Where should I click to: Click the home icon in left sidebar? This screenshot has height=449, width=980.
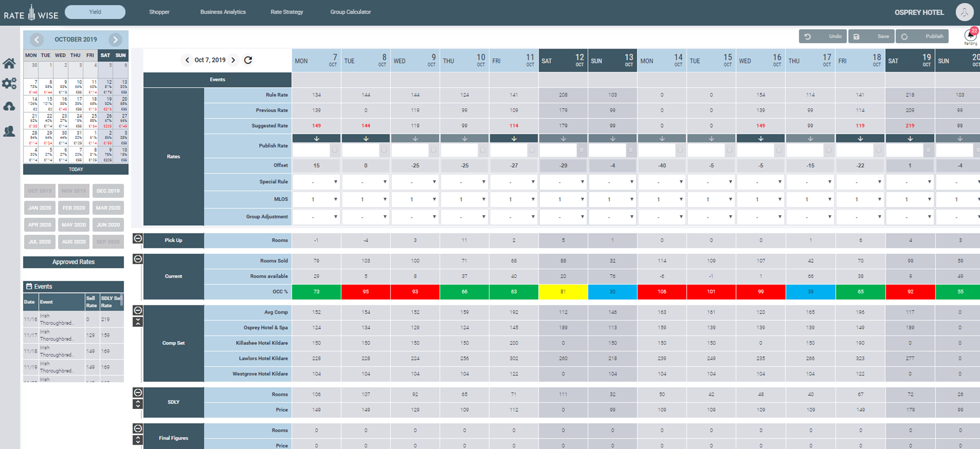pos(9,64)
